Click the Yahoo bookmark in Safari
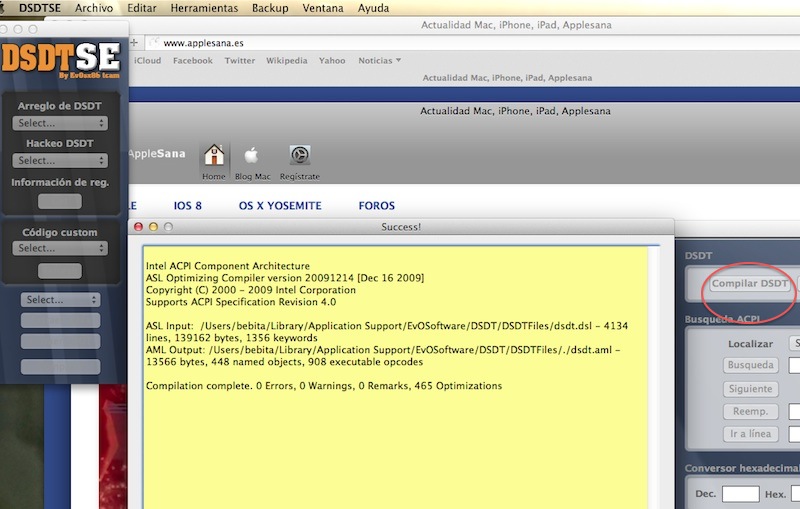 coord(332,60)
